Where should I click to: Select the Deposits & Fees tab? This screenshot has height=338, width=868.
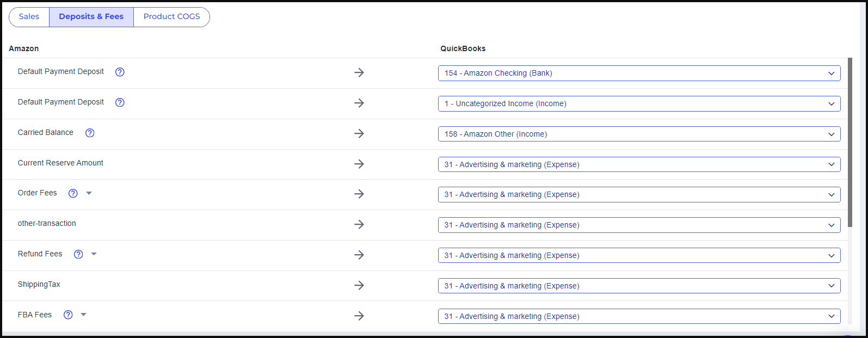(x=91, y=17)
